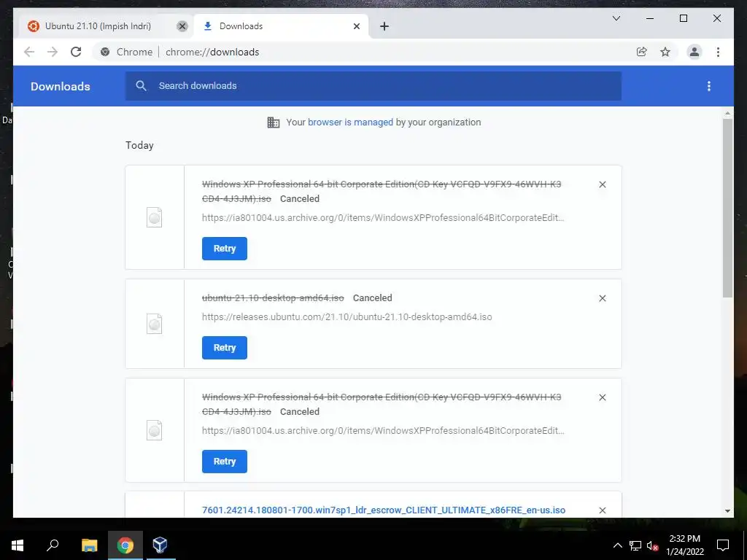The image size is (747, 560).
Task: Click the vertical scrollbar thumb of the downloads list
Action: tap(727, 208)
